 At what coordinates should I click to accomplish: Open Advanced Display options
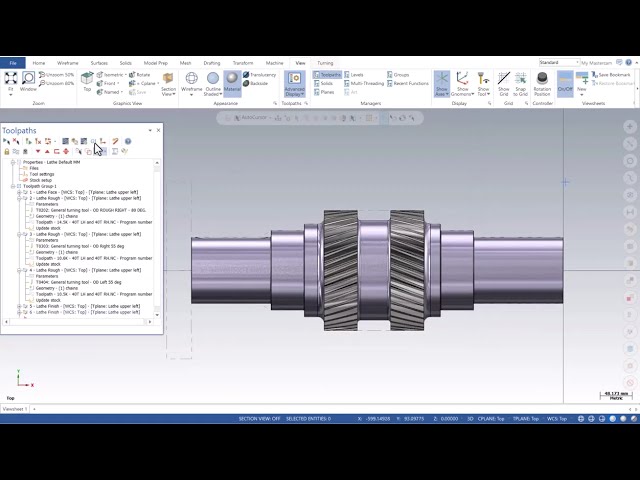(294, 84)
